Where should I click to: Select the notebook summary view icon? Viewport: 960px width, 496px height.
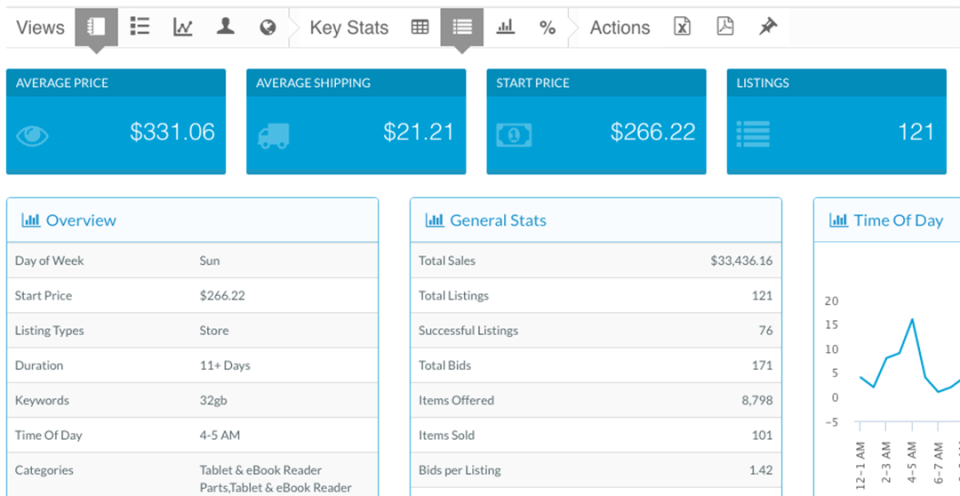click(96, 28)
